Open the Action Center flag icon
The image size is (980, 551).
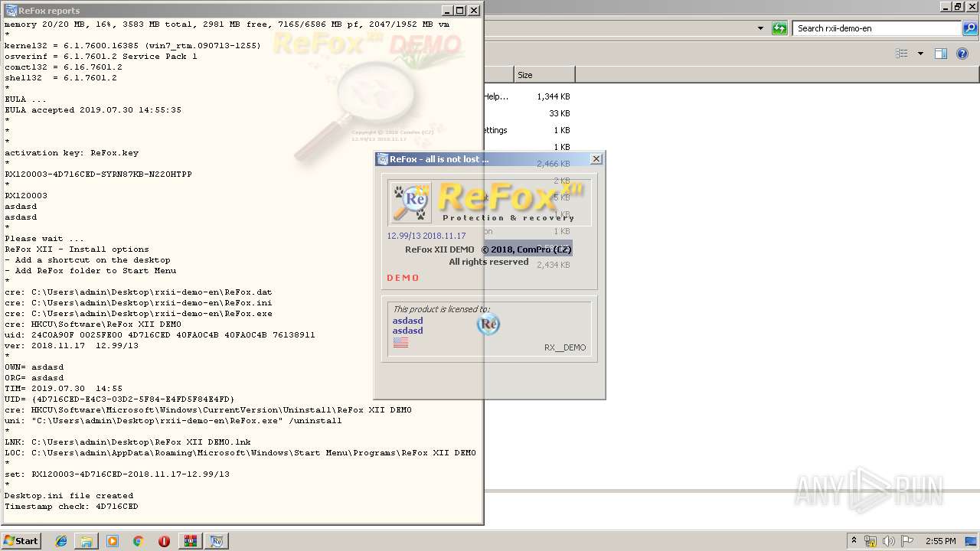(906, 541)
